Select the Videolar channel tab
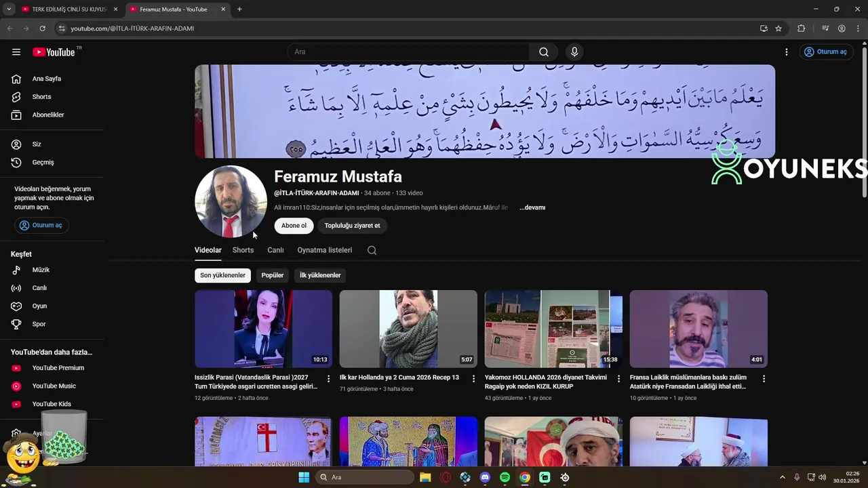 (208, 250)
